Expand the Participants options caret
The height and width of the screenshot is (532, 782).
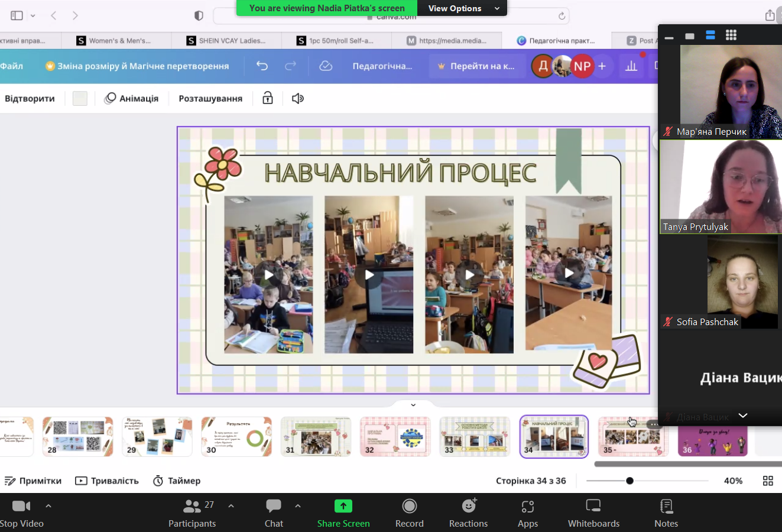[x=231, y=506]
